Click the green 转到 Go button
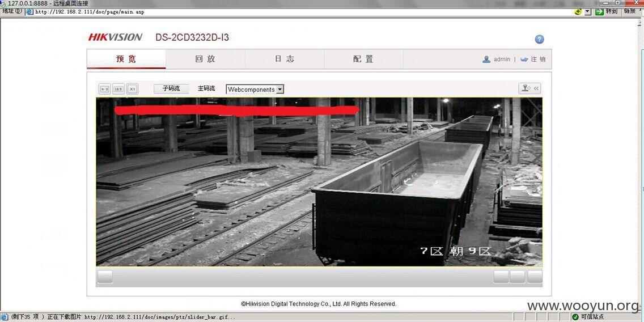Screen dimensions: 644x322 click(606, 12)
